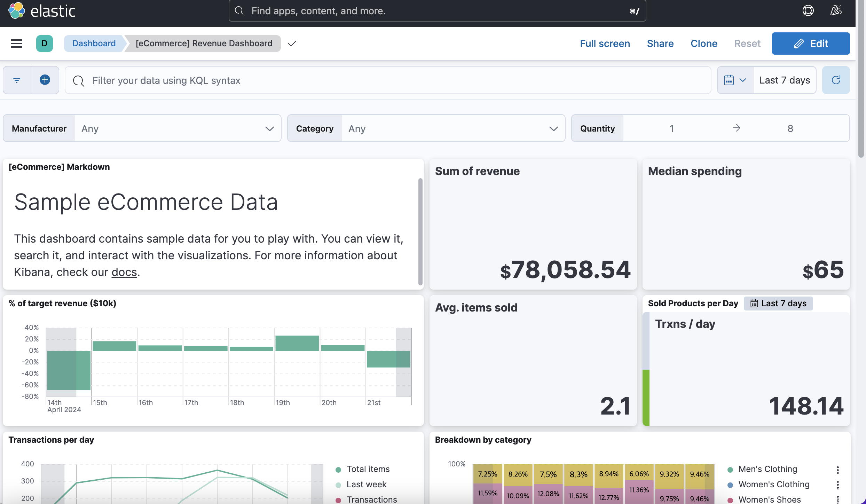The height and width of the screenshot is (504, 866).
Task: Toggle Total items legend entry
Action: point(368,469)
